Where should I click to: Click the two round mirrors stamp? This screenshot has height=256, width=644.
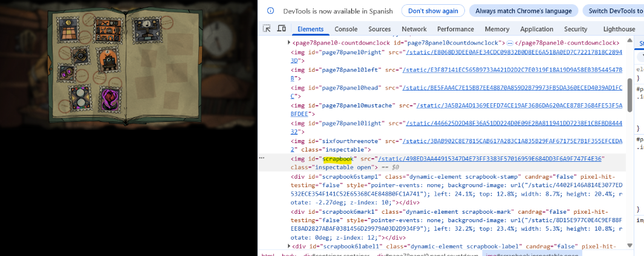click(79, 99)
